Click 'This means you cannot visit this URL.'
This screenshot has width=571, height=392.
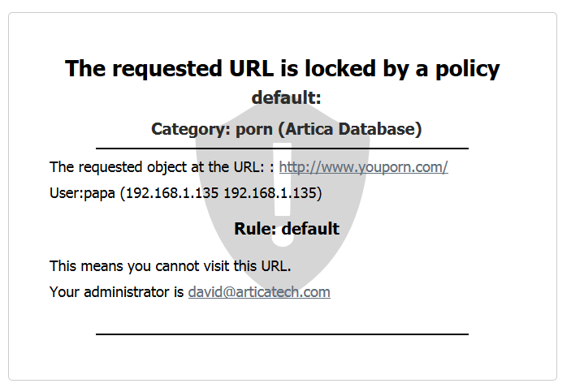[170, 266]
